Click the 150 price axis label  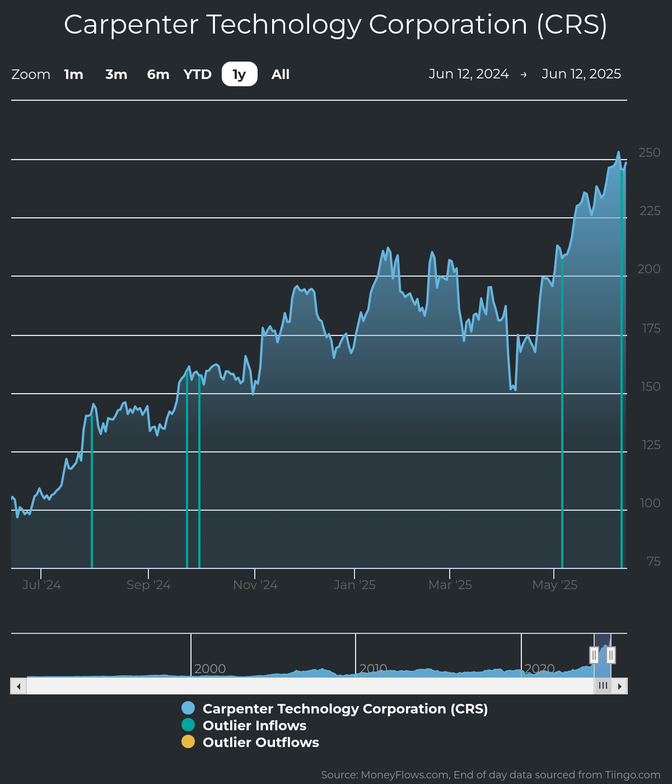point(651,386)
